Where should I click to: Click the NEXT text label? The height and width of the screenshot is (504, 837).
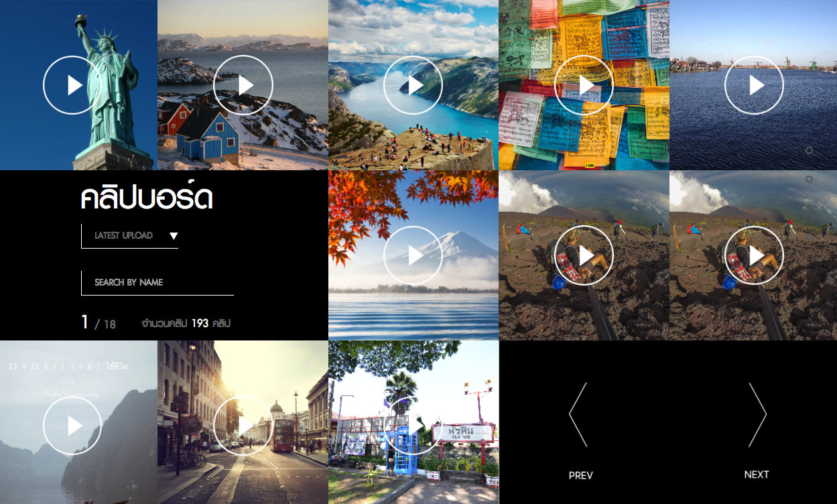point(757,475)
